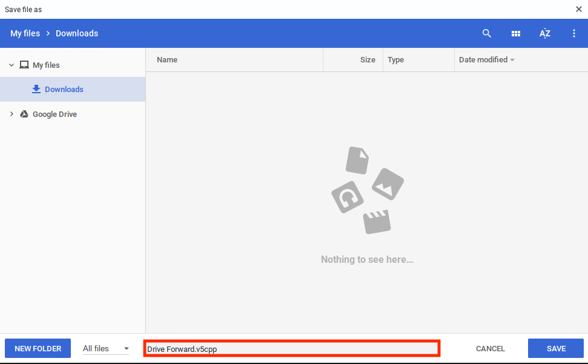
Task: Open the search icon in the toolbar
Action: (x=487, y=33)
